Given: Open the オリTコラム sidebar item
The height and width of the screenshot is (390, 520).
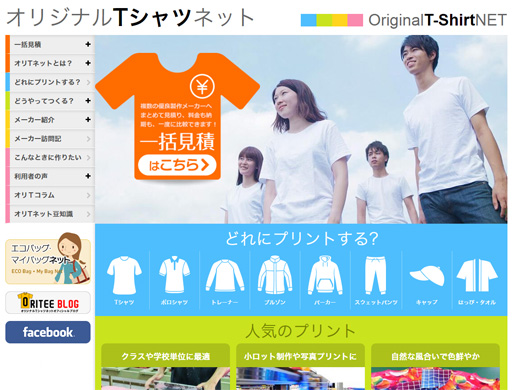Looking at the screenshot, I should [50, 195].
